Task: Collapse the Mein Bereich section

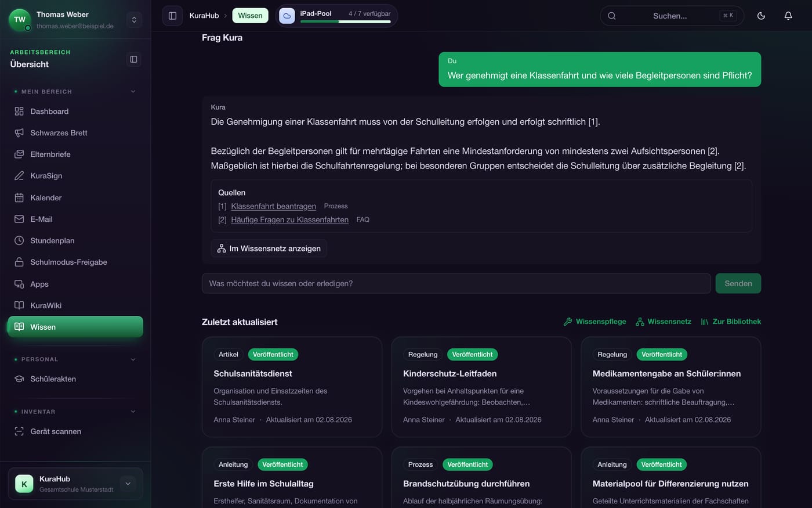Action: 133,92
